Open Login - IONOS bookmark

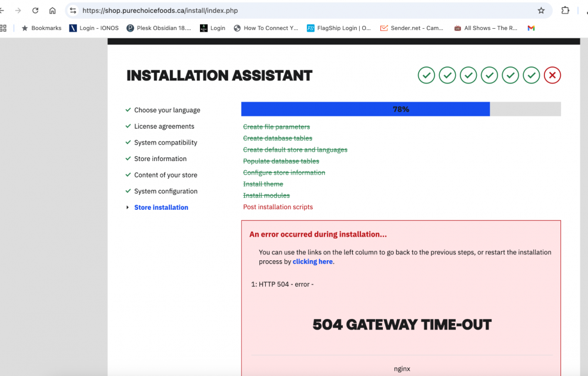point(94,28)
